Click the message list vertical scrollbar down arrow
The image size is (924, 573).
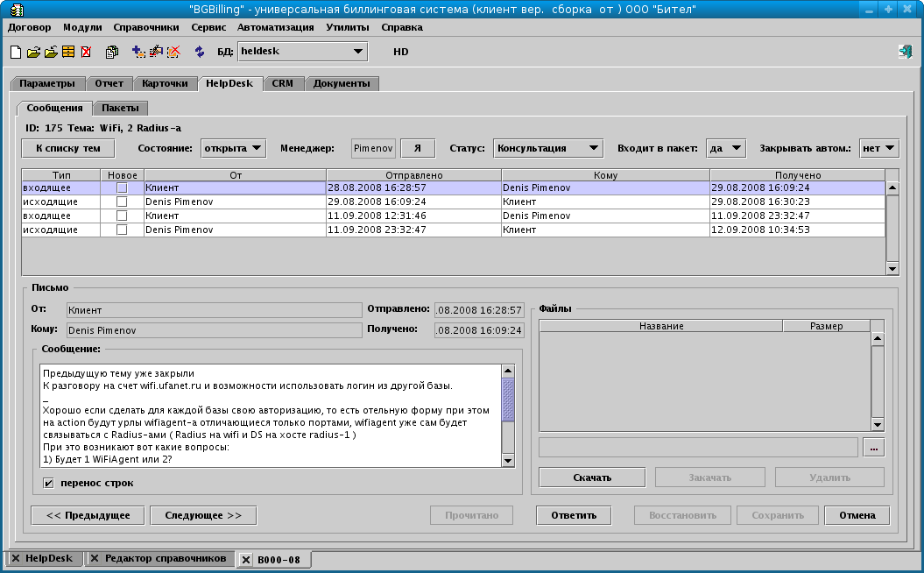point(893,268)
